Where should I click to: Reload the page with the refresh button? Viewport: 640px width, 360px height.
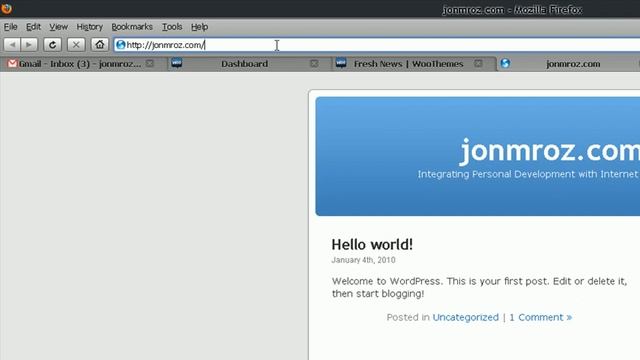point(52,44)
